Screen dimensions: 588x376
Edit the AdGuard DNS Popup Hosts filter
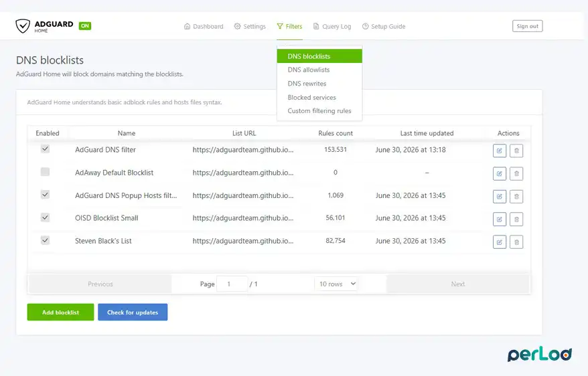click(500, 197)
